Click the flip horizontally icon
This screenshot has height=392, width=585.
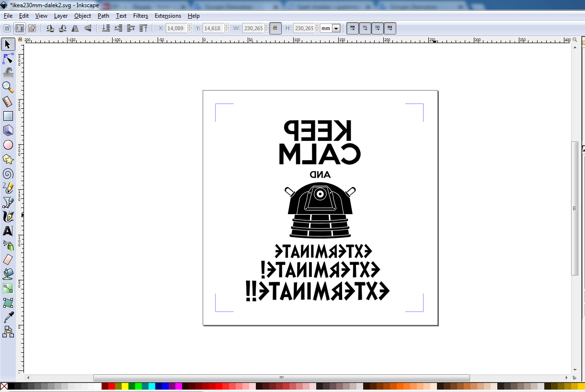pos(75,28)
